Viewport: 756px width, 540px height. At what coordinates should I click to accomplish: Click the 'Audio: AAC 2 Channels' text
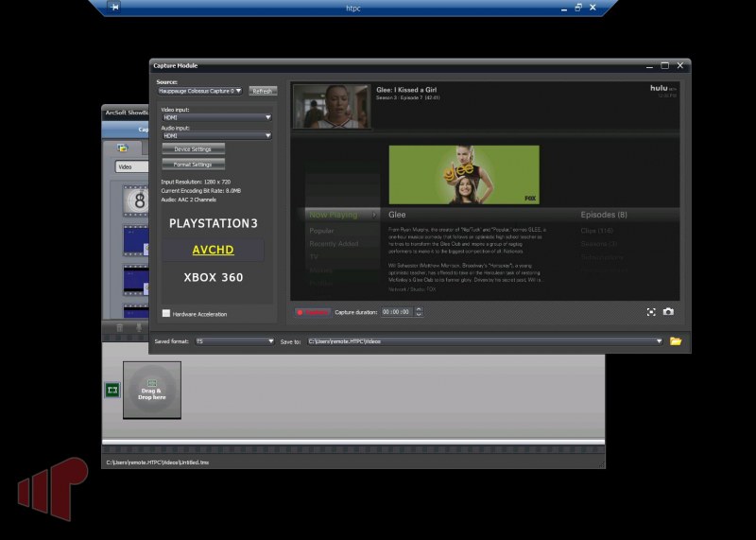coord(188,200)
